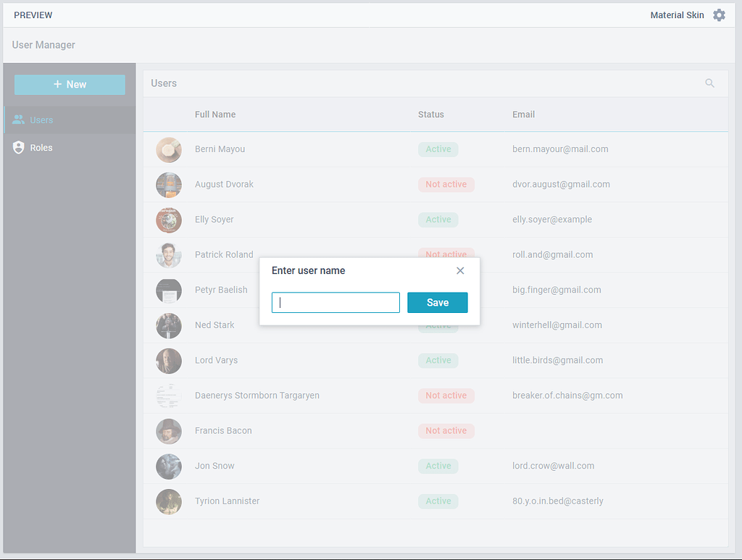This screenshot has width=742, height=560.
Task: Click Daenerys Stormborn Targaryen's avatar image
Action: [169, 396]
